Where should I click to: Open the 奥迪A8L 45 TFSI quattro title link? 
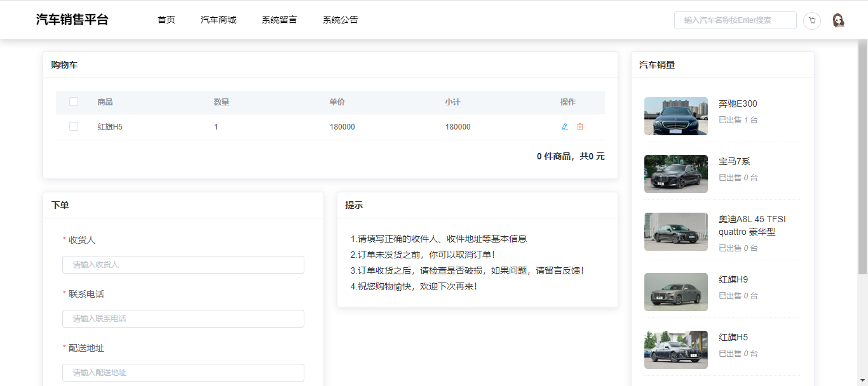(752, 225)
